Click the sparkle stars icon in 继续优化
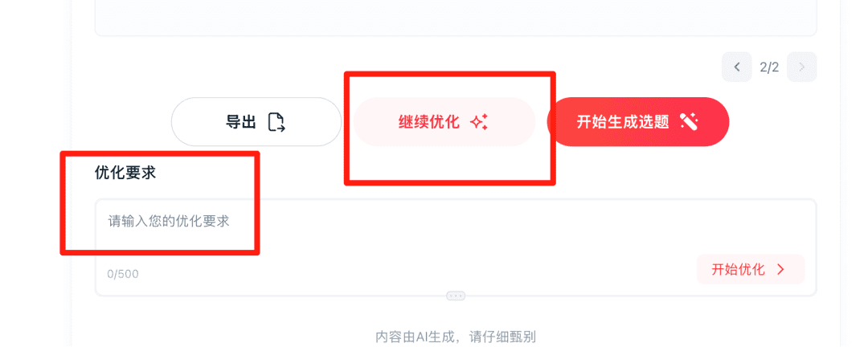Screen dimensions: 868x347 pyautogui.click(x=479, y=122)
